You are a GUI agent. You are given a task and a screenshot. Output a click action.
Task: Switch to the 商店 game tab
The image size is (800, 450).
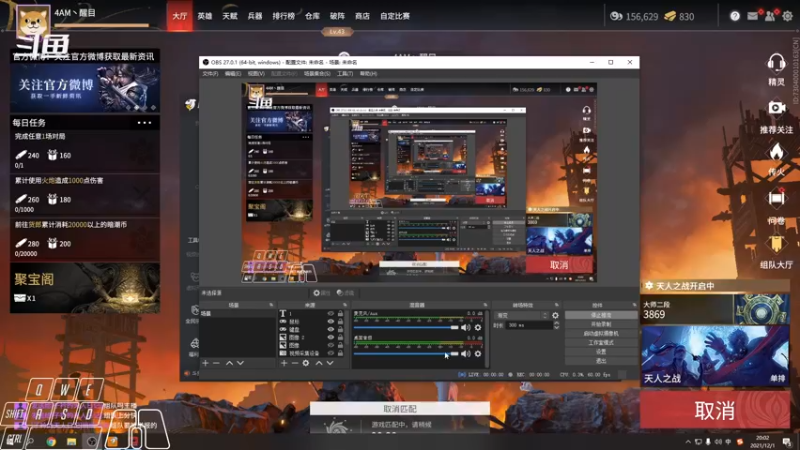[362, 16]
